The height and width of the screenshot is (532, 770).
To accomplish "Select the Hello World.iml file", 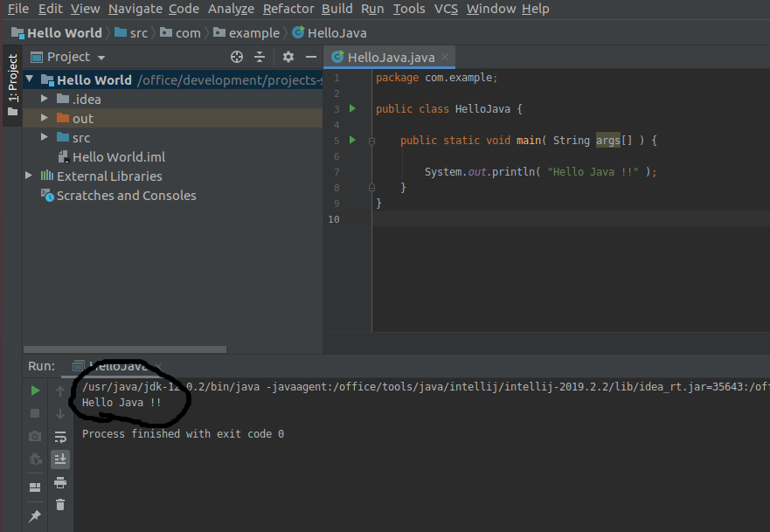I will (119, 157).
